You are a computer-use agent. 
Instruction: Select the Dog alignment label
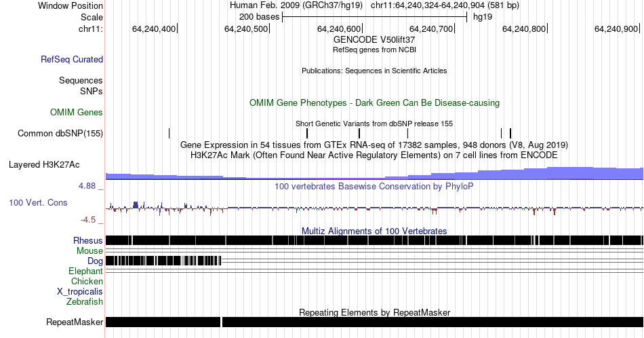[96, 261]
